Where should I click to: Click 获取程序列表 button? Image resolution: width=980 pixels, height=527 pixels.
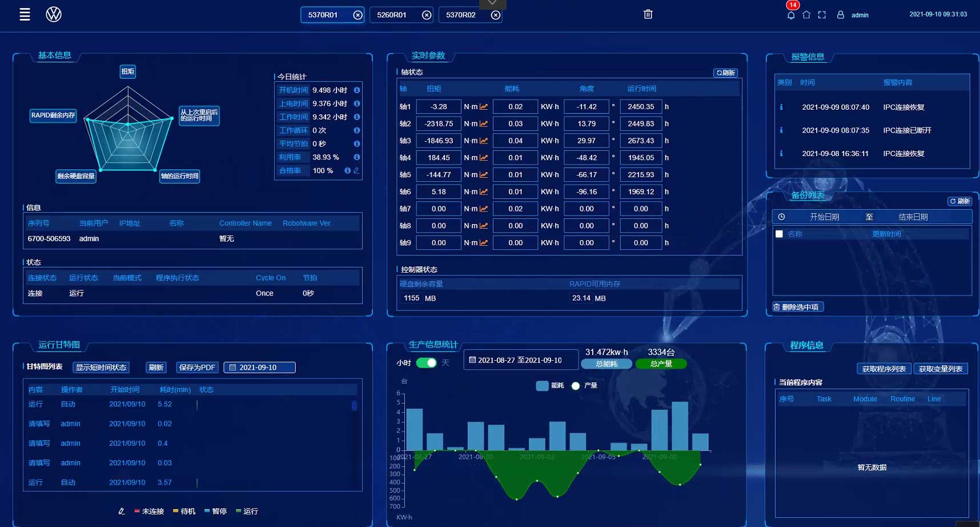[883, 369]
